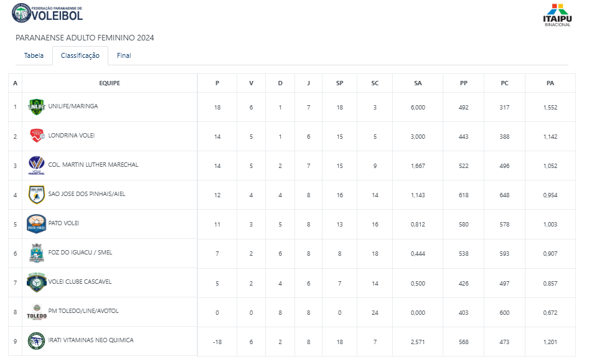Open the Final tab
This screenshot has width=589, height=364.
pyautogui.click(x=124, y=55)
